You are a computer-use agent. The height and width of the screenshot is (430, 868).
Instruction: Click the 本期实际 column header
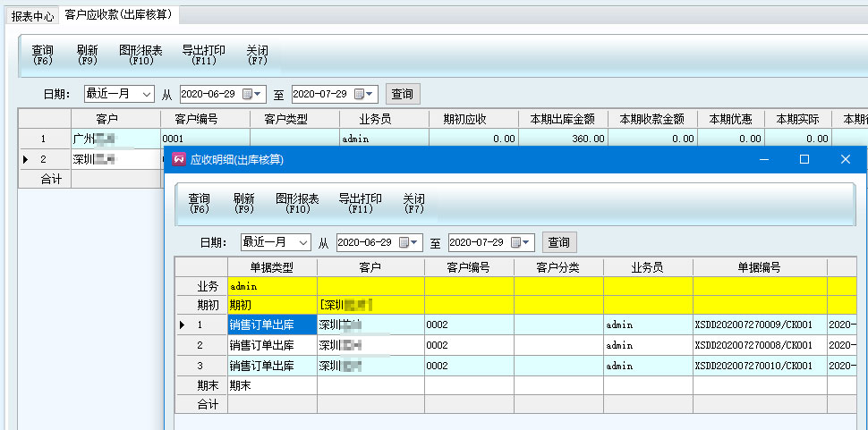pyautogui.click(x=798, y=119)
